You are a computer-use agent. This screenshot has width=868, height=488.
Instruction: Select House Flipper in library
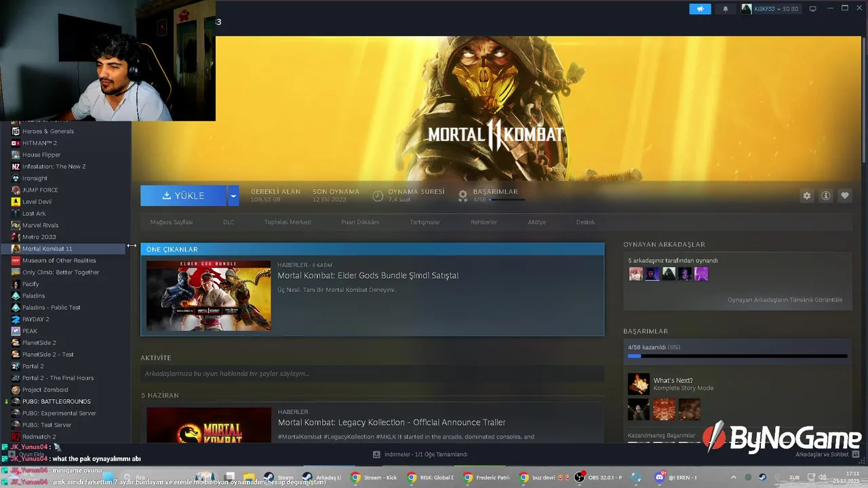(41, 155)
